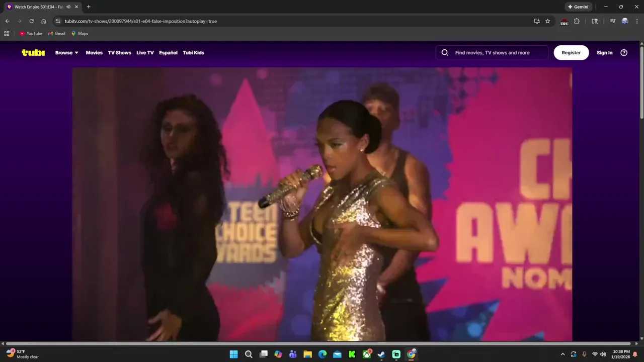Screen dimensions: 644x362
Task: Open Maps bookmark
Action: click(79, 34)
